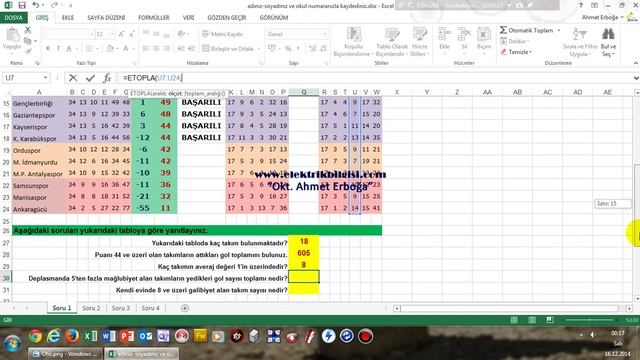The width and height of the screenshot is (640, 360).
Task: Open Sırala ve Filtre Uygula tool
Action: pos(580,42)
